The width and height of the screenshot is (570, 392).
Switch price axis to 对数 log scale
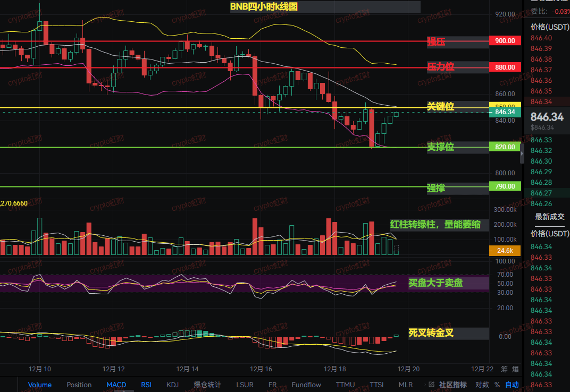[482, 385]
